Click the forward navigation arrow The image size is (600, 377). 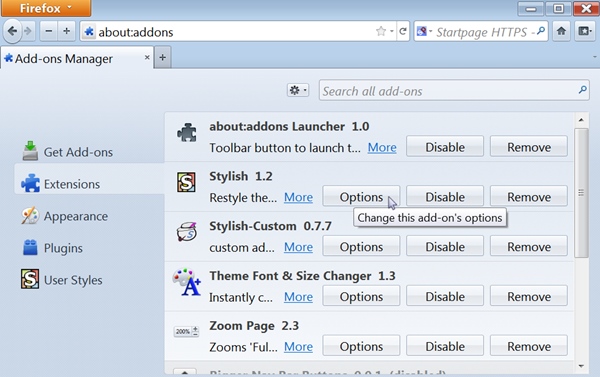(x=28, y=31)
